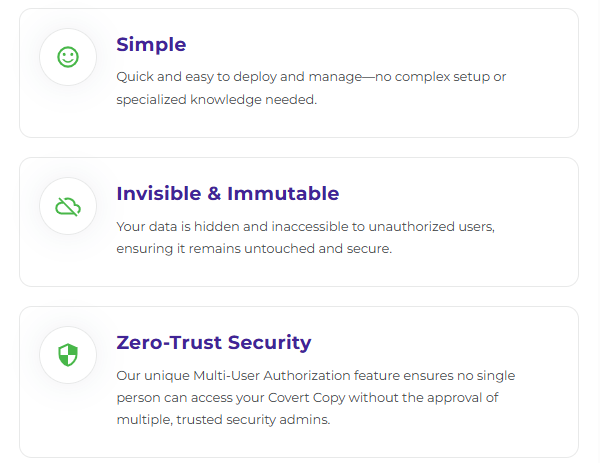Click the words "trusted security admins"
Viewport: 600px width, 463px height.
(252, 420)
